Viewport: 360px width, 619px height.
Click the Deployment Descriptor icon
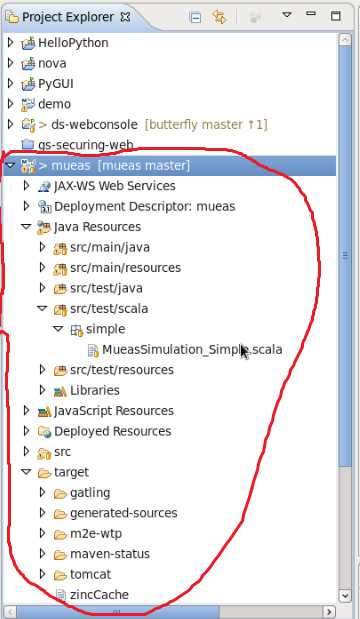click(x=44, y=206)
